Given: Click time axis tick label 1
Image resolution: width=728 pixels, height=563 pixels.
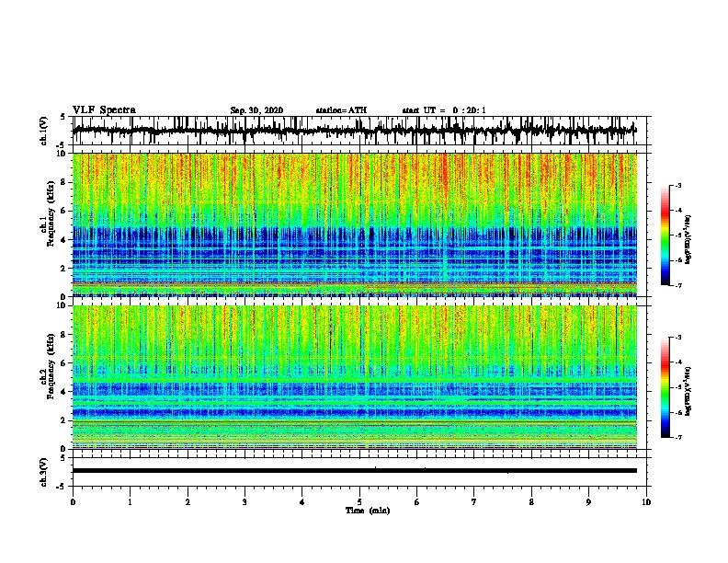Looking at the screenshot, I should [x=130, y=502].
